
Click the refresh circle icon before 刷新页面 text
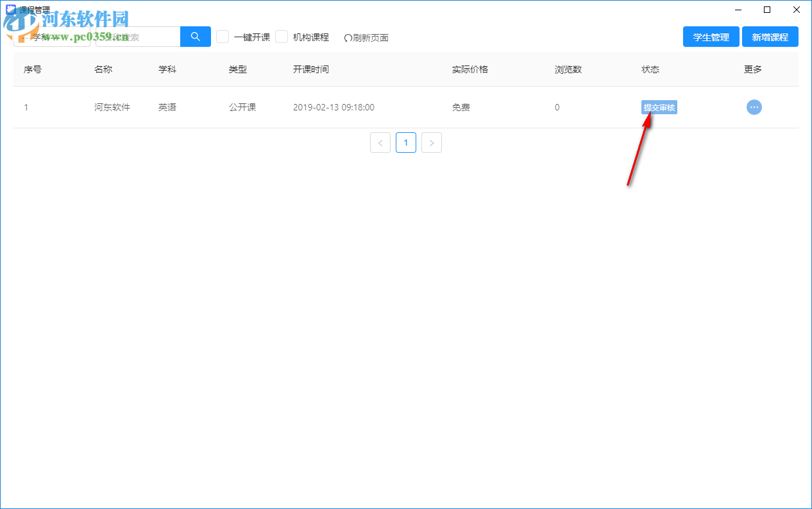point(348,37)
